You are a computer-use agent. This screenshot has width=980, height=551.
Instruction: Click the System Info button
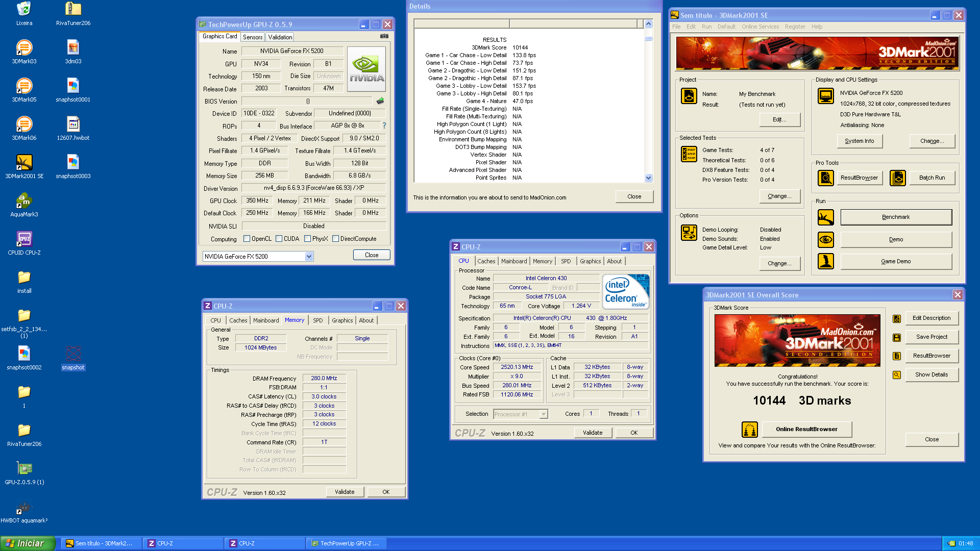[x=860, y=141]
